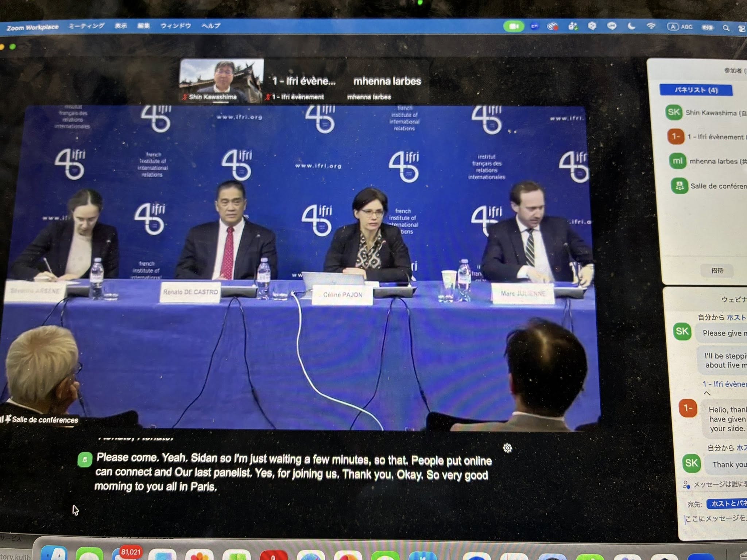Toggle Do Not Disturb moon icon

click(x=631, y=26)
